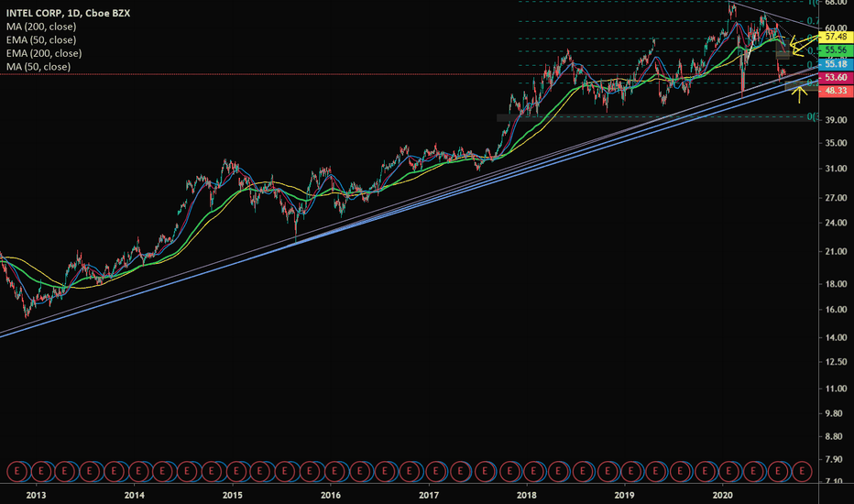Open the earnings marker nearest above the 2019 label

(631, 471)
